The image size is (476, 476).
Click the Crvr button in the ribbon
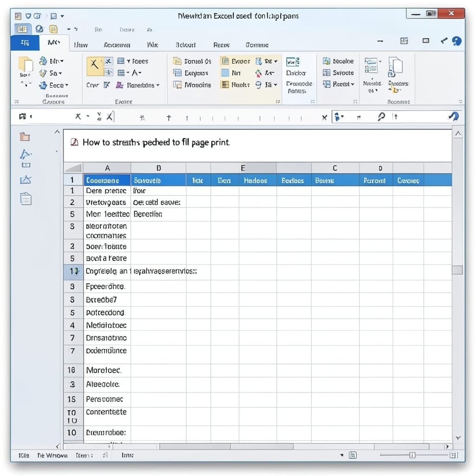click(93, 85)
